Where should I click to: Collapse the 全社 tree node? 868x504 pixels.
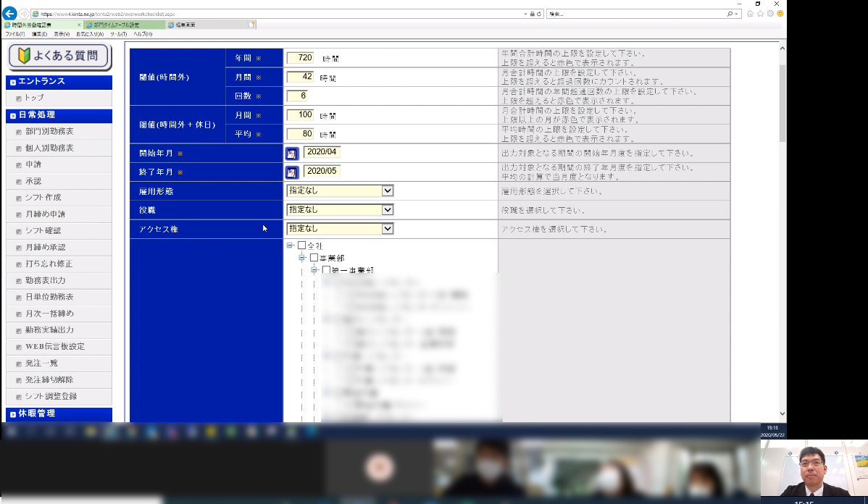[290, 245]
